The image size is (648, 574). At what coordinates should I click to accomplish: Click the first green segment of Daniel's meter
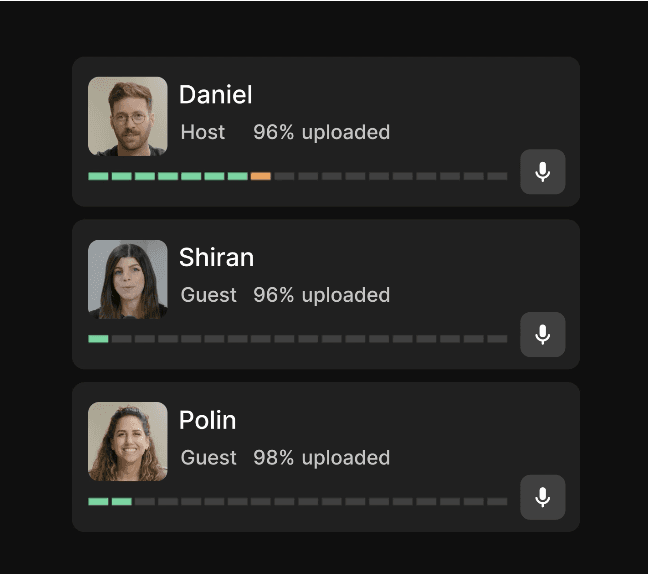click(98, 176)
